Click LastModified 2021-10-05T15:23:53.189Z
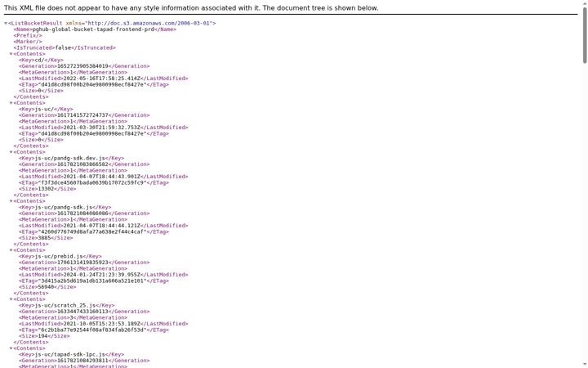Viewport: 588px width, 368px height. tap(102, 324)
